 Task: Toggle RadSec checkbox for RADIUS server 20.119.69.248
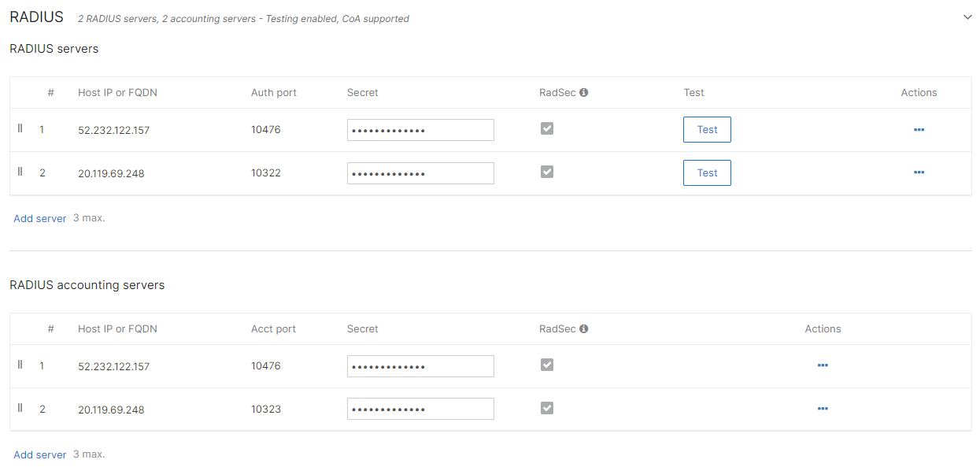[547, 172]
